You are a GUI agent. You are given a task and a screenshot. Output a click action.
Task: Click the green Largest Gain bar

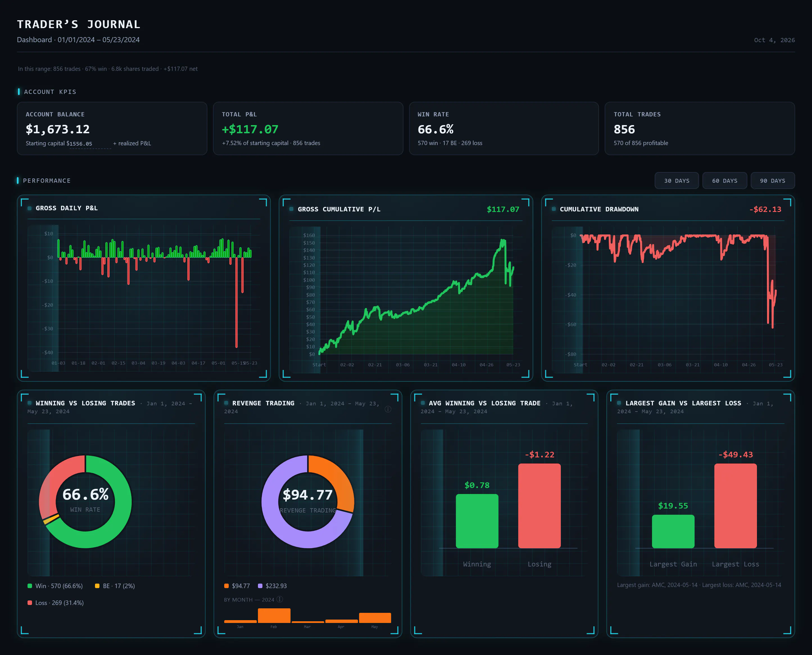[673, 532]
